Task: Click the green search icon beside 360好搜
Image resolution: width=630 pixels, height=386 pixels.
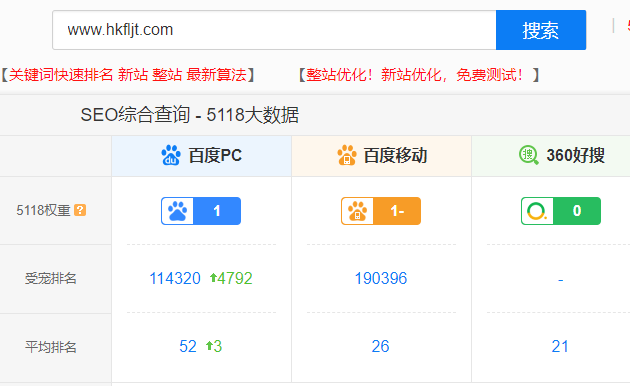Action: (x=528, y=155)
